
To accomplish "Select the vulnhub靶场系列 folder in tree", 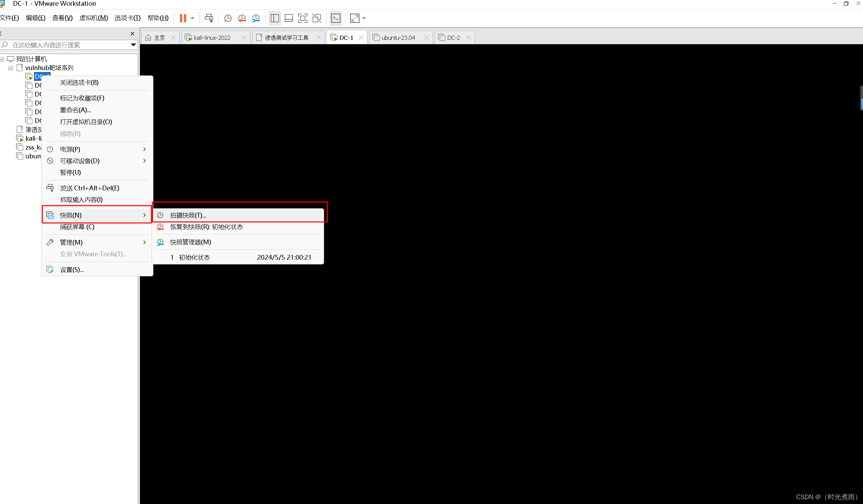I will tap(49, 68).
